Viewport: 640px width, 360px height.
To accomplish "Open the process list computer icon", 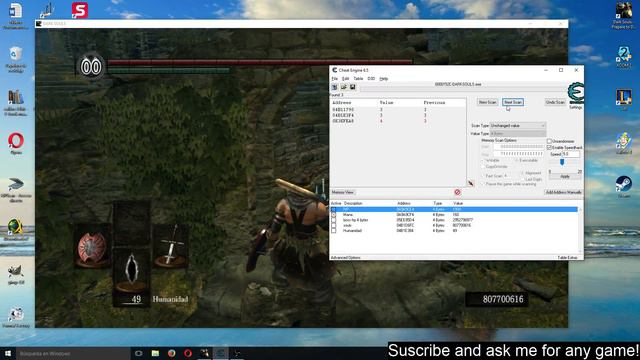I will tap(335, 87).
